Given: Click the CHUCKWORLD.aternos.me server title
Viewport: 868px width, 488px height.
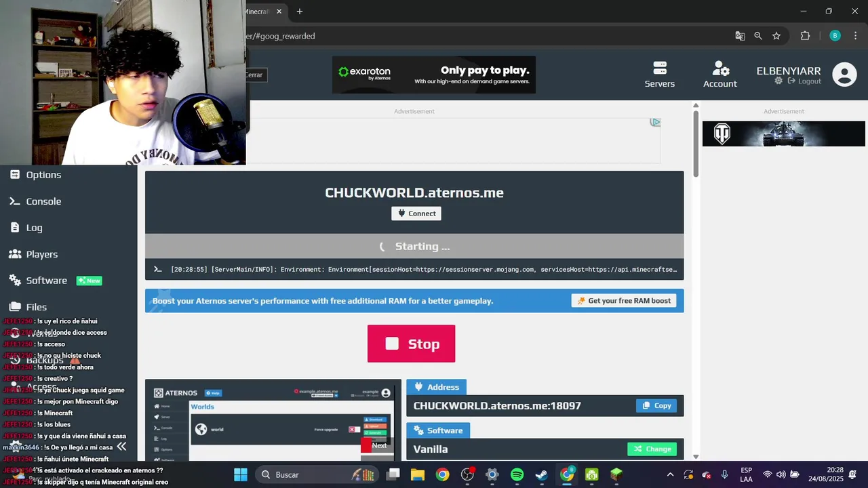Looking at the screenshot, I should (x=414, y=192).
